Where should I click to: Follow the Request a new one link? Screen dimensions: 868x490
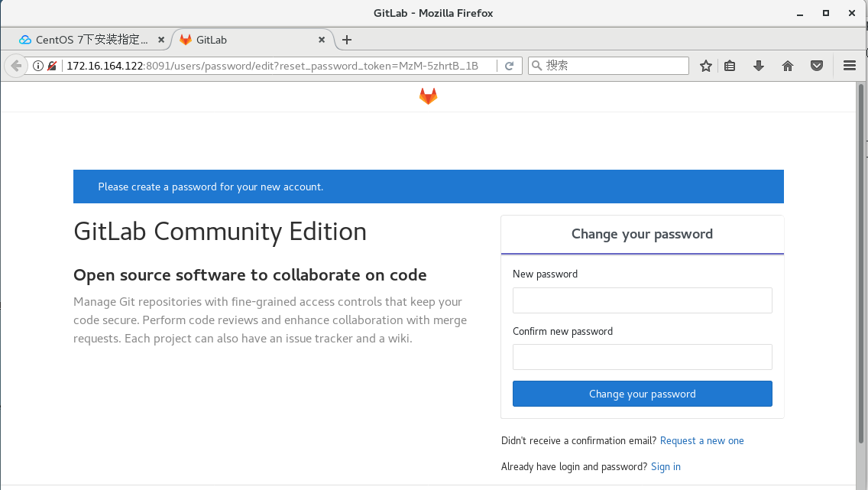coord(702,441)
